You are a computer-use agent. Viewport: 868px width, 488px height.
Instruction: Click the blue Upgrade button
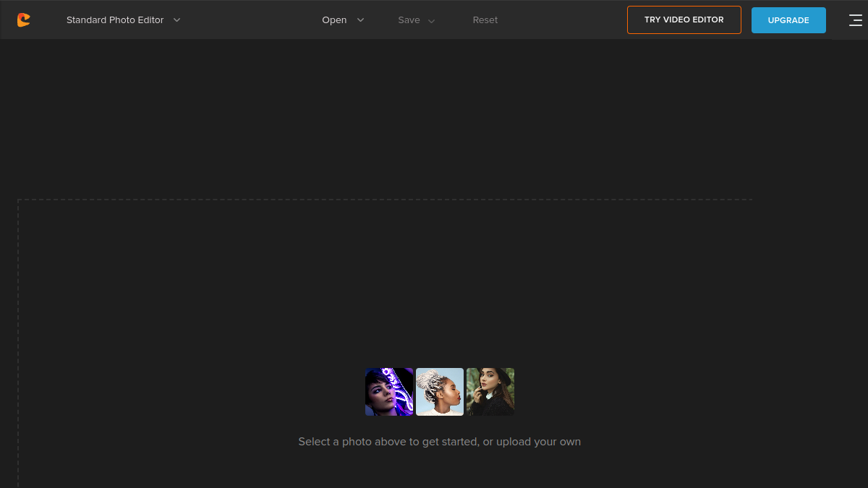(788, 20)
